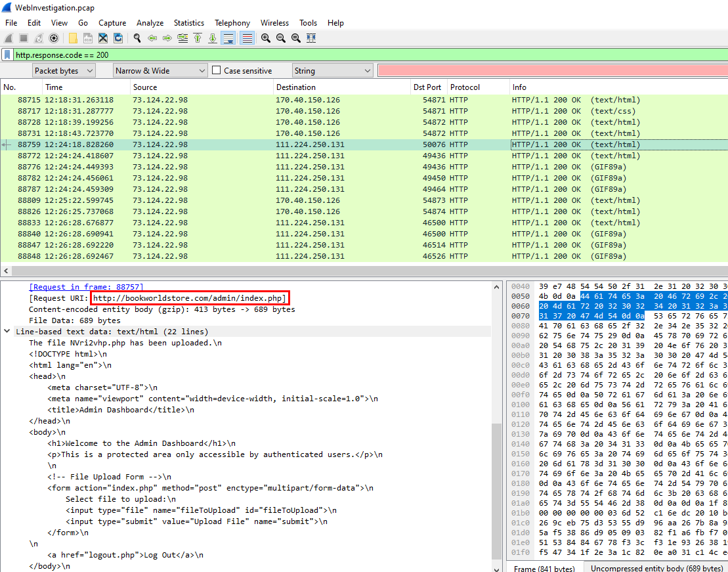Toggle the colorize packet list icon
Screen dimensions: 728x572
(x=247, y=38)
